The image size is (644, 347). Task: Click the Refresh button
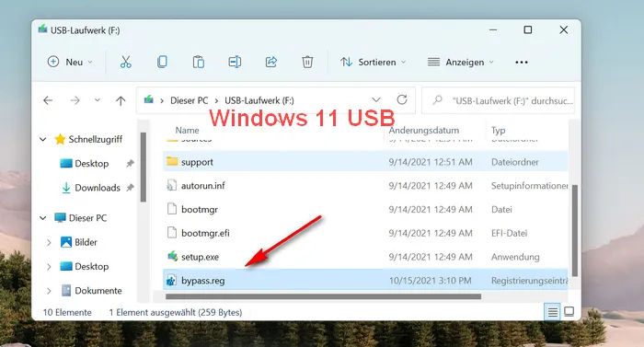coord(402,100)
